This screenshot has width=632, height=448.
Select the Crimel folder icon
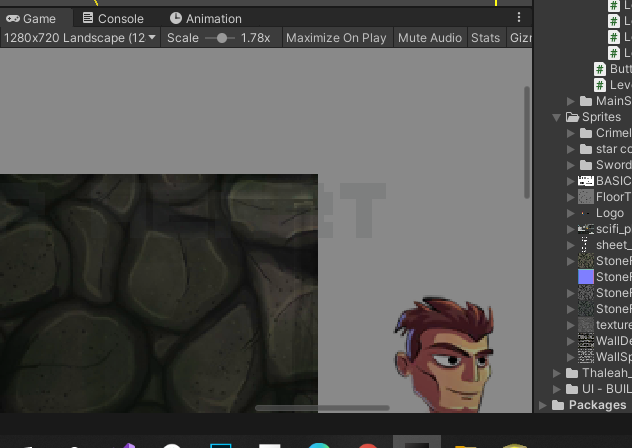pos(586,133)
